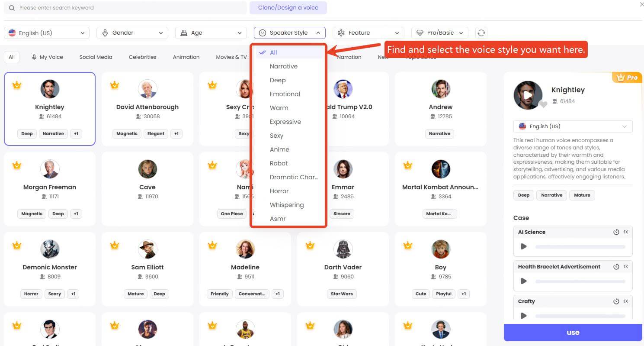Choose Whispering from Speaker Style list
644x346 pixels.
tap(287, 205)
